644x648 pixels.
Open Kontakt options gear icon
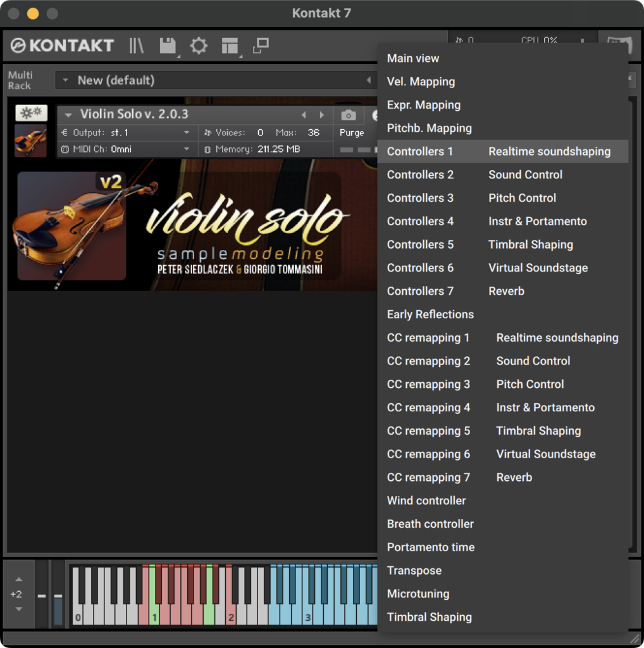point(199,46)
